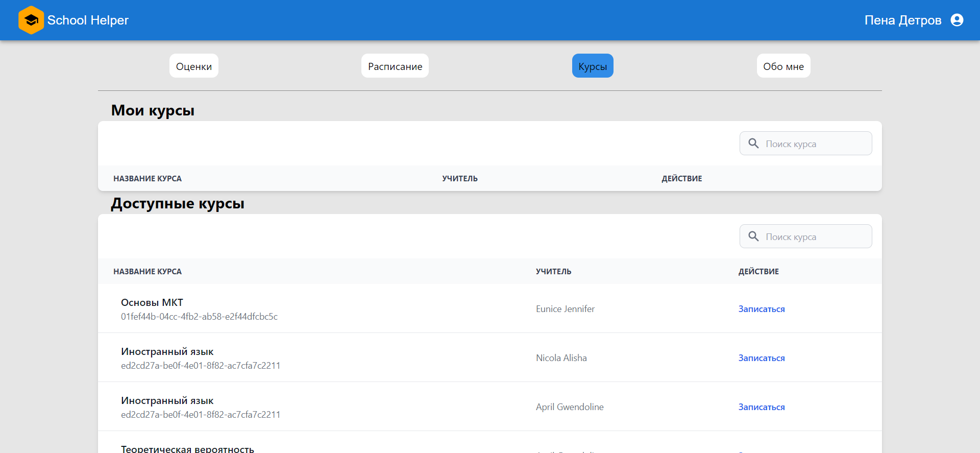Click teacher name Eunice Jennifer
Image resolution: width=980 pixels, height=453 pixels.
point(565,309)
